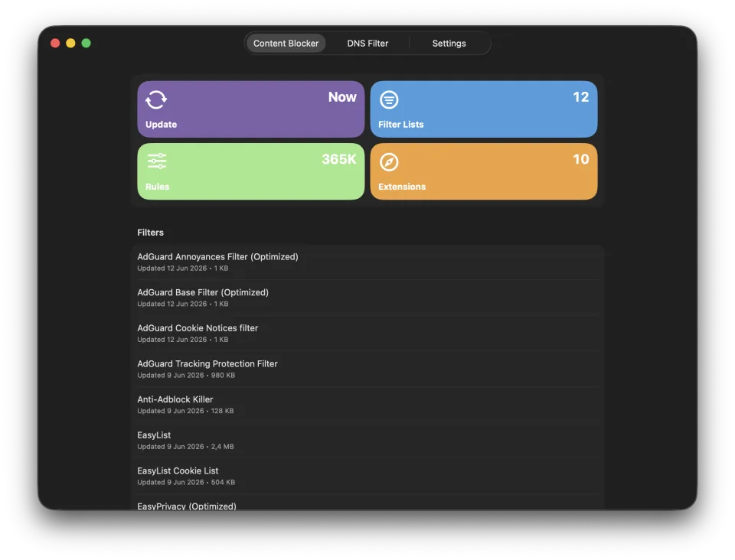
Task: Select the EasyList Cookie List row
Action: pos(367,476)
